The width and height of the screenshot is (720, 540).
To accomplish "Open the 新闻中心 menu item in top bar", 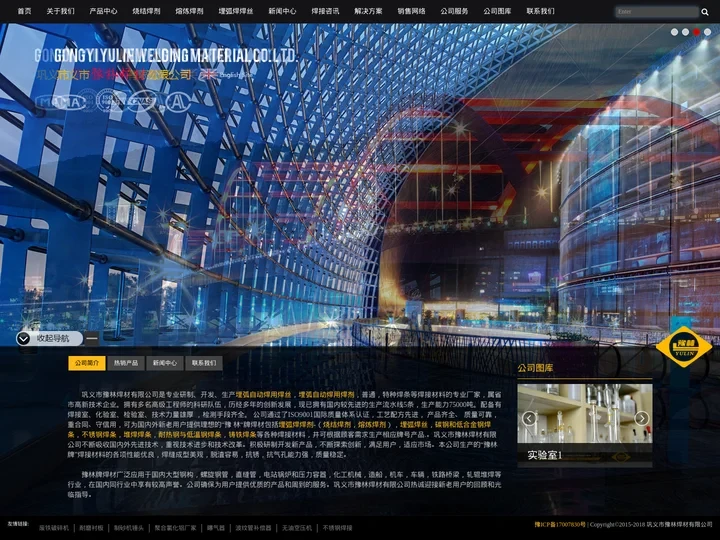I will 282,11.
